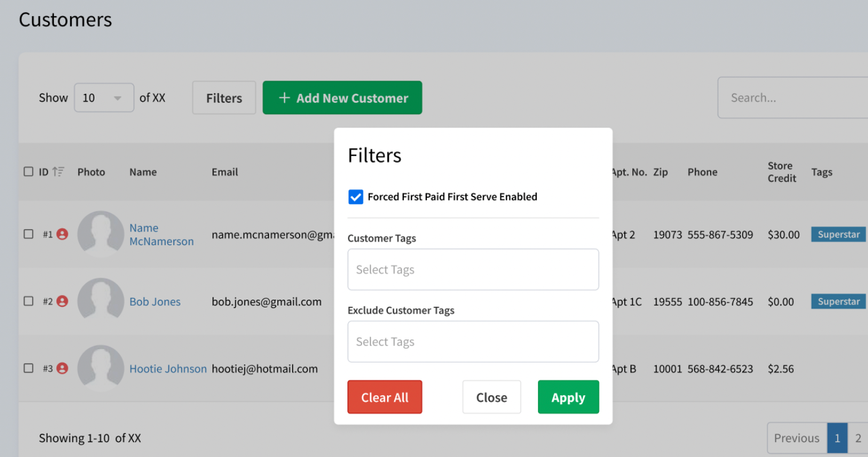Click the Showing 1-10 of XX text

pos(90,438)
